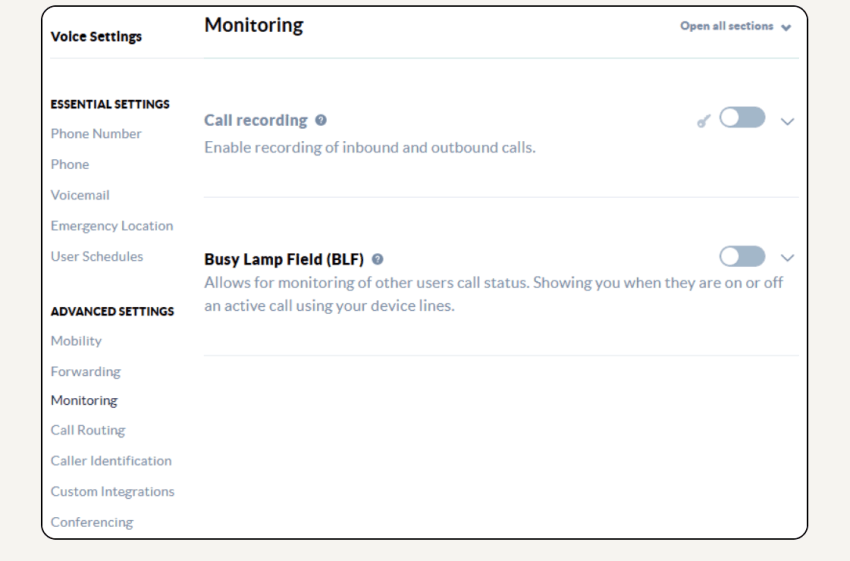850x561 pixels.
Task: Open all sections dropdown
Action: tap(736, 27)
